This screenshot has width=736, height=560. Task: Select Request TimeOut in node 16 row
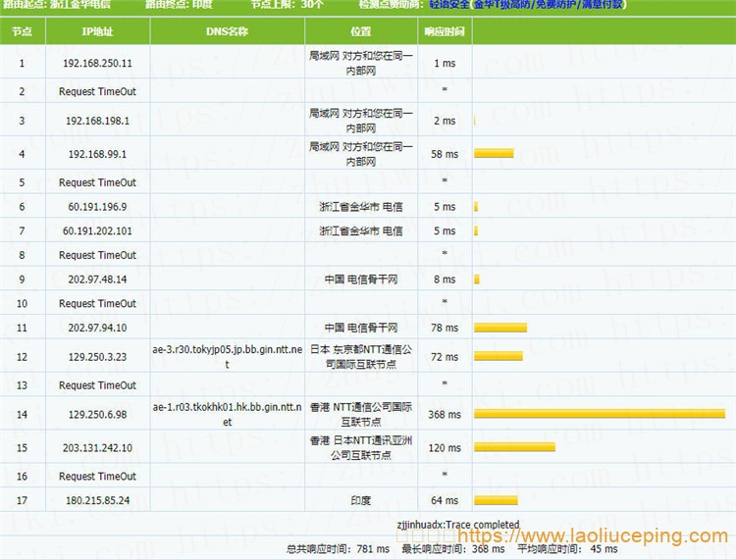[97, 477]
